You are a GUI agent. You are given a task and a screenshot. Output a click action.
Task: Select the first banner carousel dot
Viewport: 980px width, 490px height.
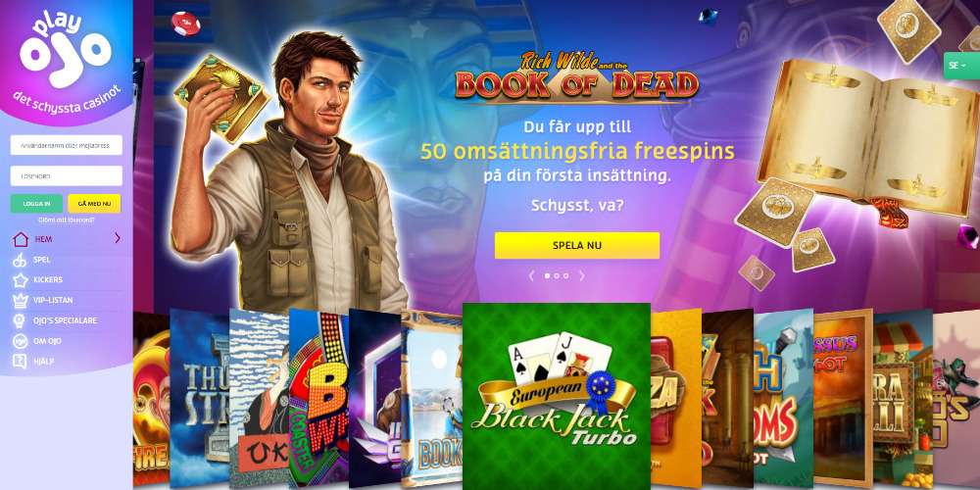pos(548,275)
